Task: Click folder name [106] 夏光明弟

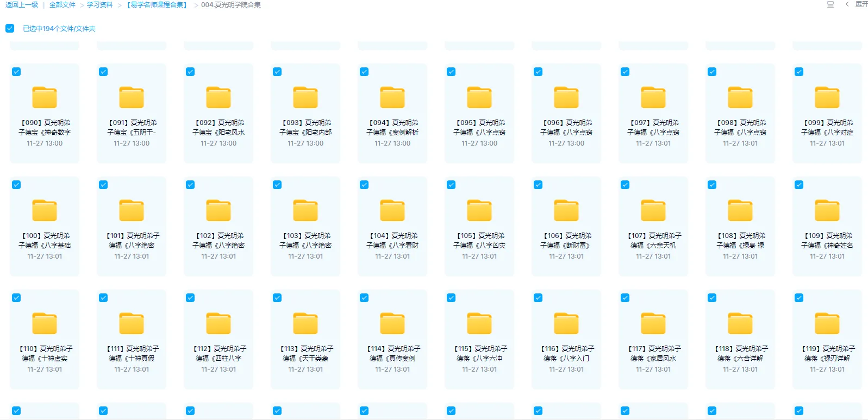Action: pyautogui.click(x=567, y=236)
